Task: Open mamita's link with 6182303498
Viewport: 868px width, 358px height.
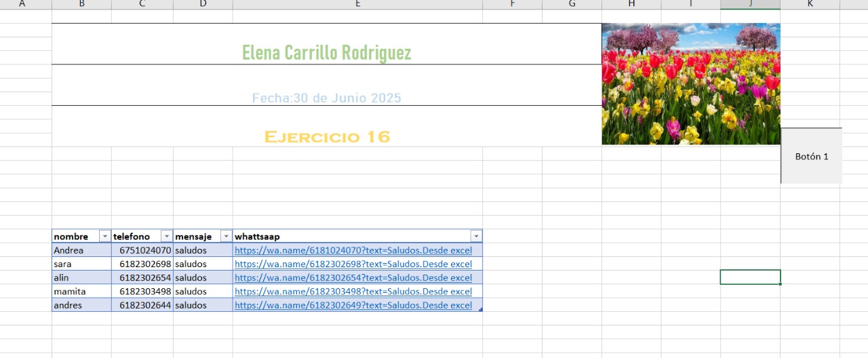Action: 353,292
